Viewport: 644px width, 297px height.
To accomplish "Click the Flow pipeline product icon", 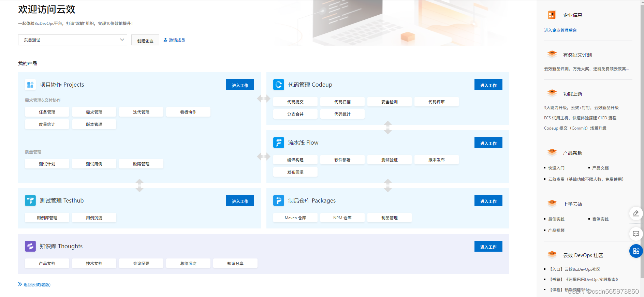I will [x=279, y=143].
